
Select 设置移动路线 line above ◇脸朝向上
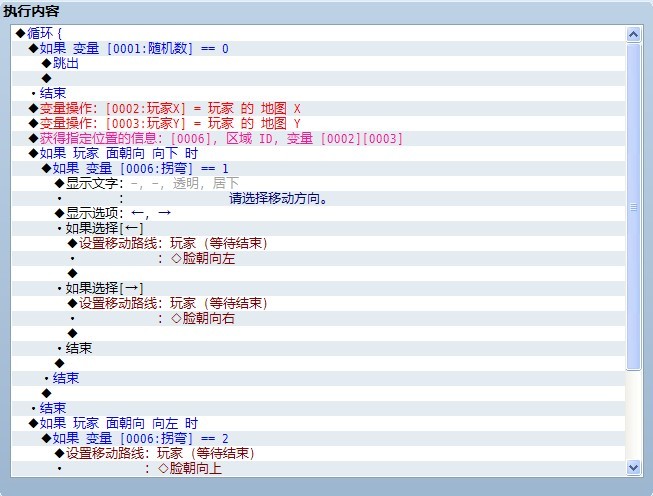tap(319, 453)
